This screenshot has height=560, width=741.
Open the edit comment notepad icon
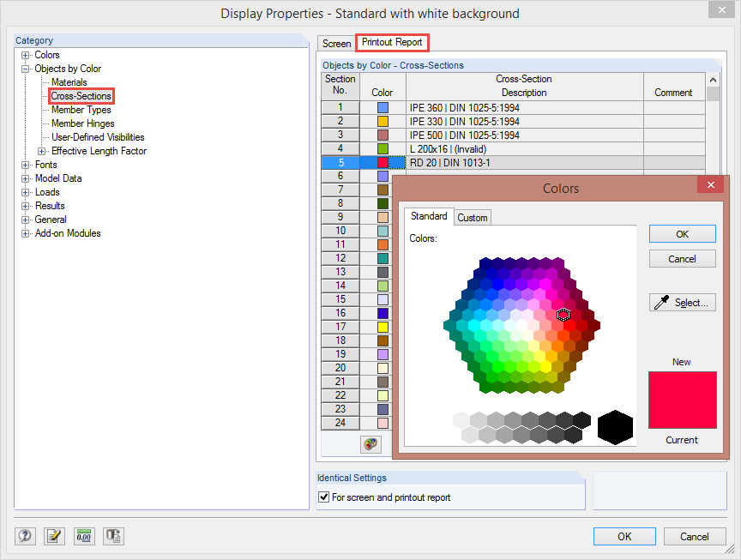[x=54, y=536]
